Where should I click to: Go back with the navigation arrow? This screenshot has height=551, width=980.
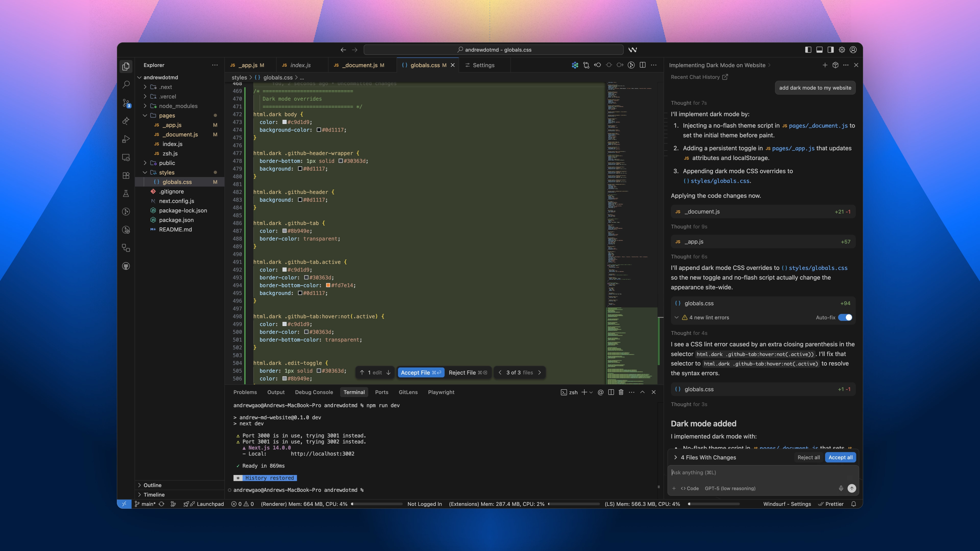(x=343, y=50)
